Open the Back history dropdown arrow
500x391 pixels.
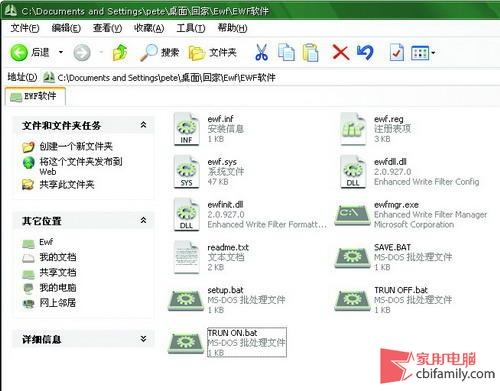61,52
